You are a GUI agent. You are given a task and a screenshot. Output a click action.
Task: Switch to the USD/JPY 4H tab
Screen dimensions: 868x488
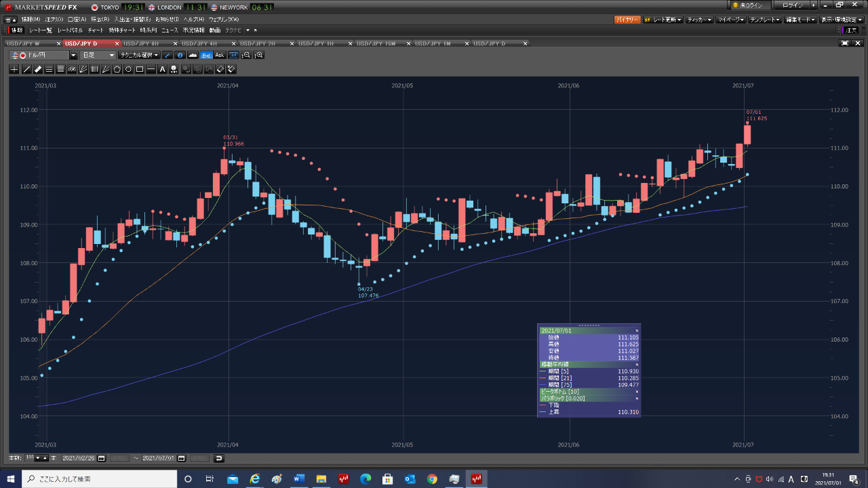point(199,43)
